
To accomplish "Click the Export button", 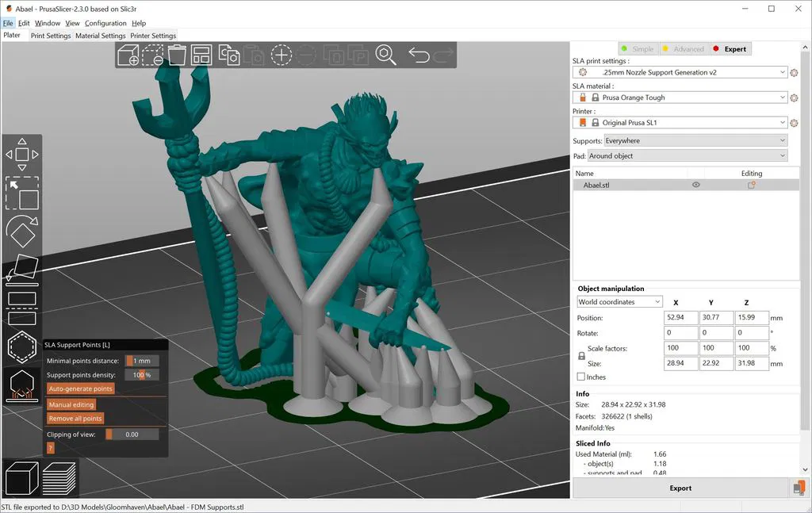I will (x=680, y=488).
